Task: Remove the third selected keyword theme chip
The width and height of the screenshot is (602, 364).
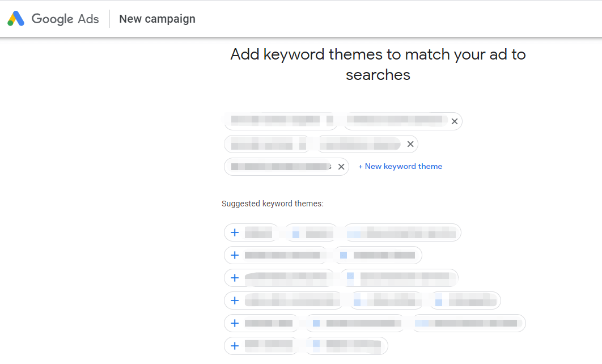Action: pyautogui.click(x=341, y=167)
